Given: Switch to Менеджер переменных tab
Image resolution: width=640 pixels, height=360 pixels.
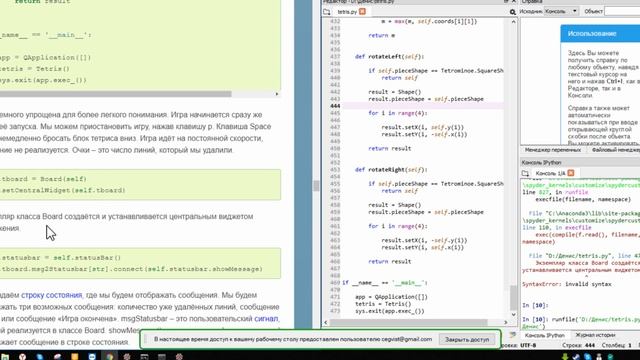Looking at the screenshot, I should (553, 150).
